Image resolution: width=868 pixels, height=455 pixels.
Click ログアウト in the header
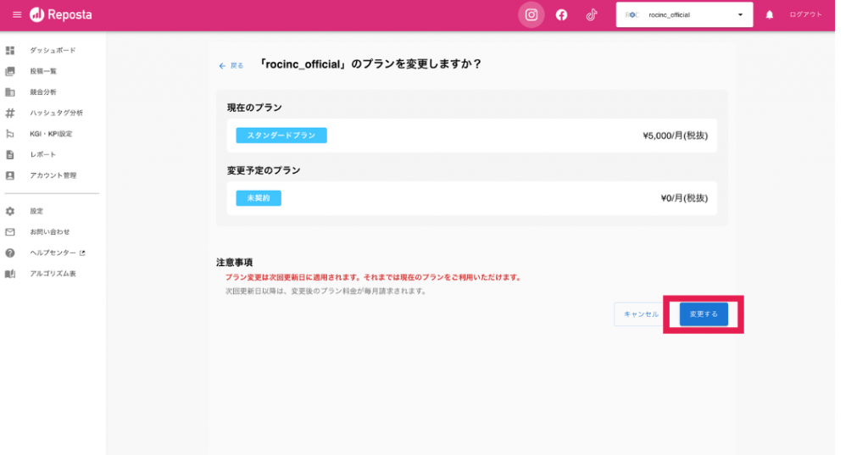(805, 14)
